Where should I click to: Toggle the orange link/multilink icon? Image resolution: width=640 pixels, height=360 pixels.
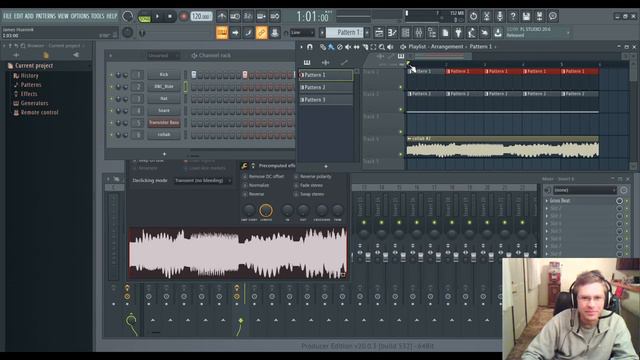(262, 33)
